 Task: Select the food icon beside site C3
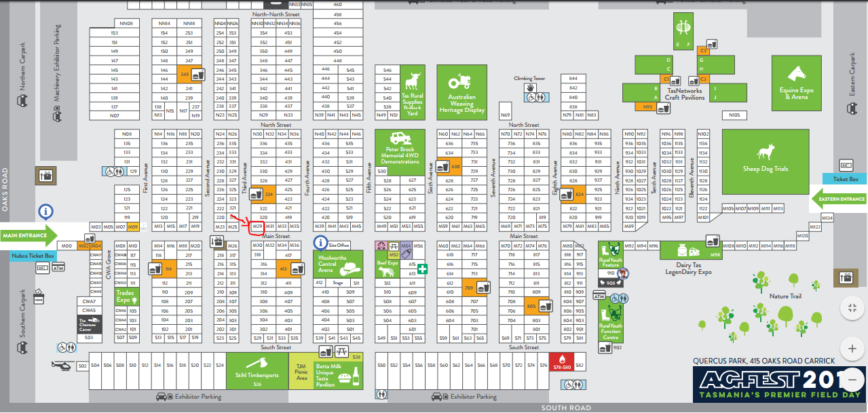713,45
